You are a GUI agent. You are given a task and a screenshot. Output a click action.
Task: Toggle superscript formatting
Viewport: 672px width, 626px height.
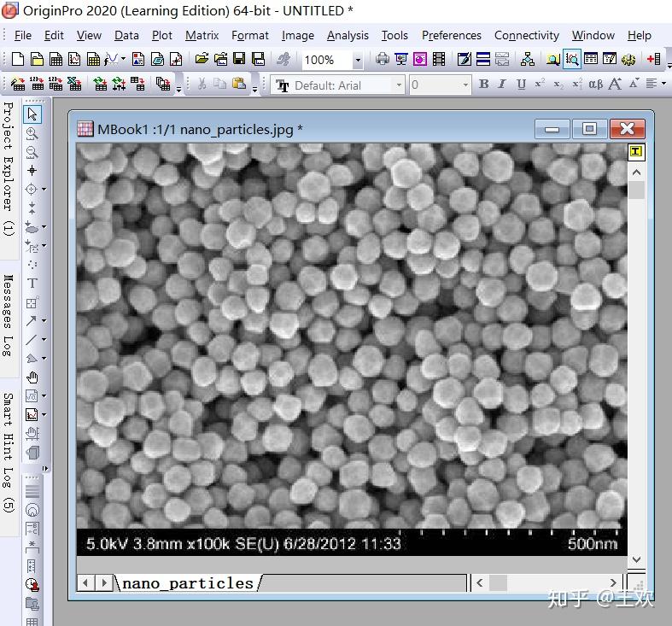pyautogui.click(x=540, y=84)
